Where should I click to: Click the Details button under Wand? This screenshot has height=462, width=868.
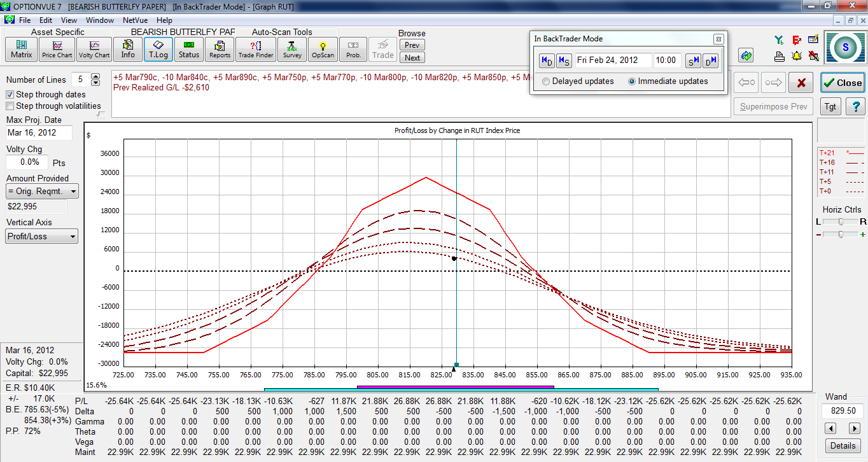[x=843, y=445]
